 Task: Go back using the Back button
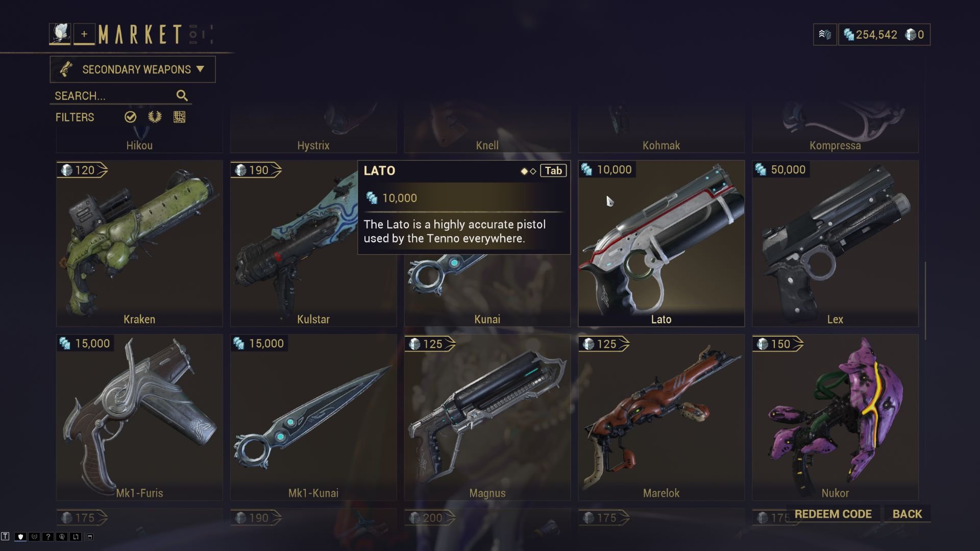pyautogui.click(x=907, y=514)
